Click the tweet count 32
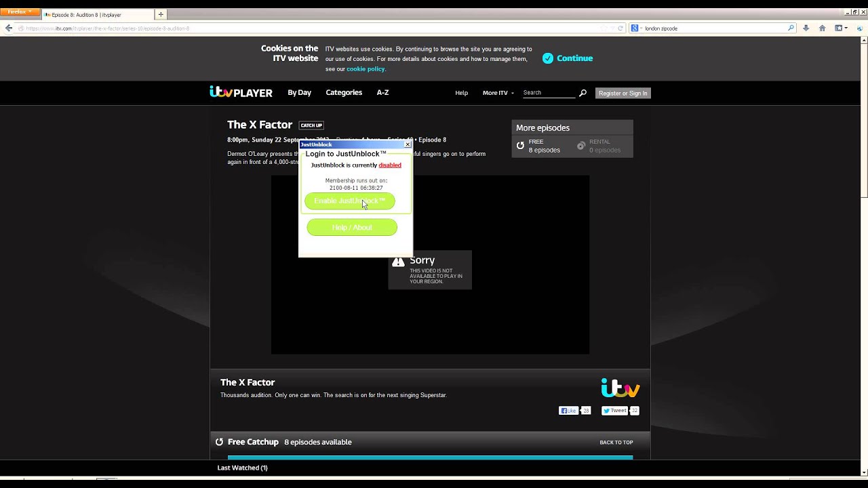 tap(635, 411)
